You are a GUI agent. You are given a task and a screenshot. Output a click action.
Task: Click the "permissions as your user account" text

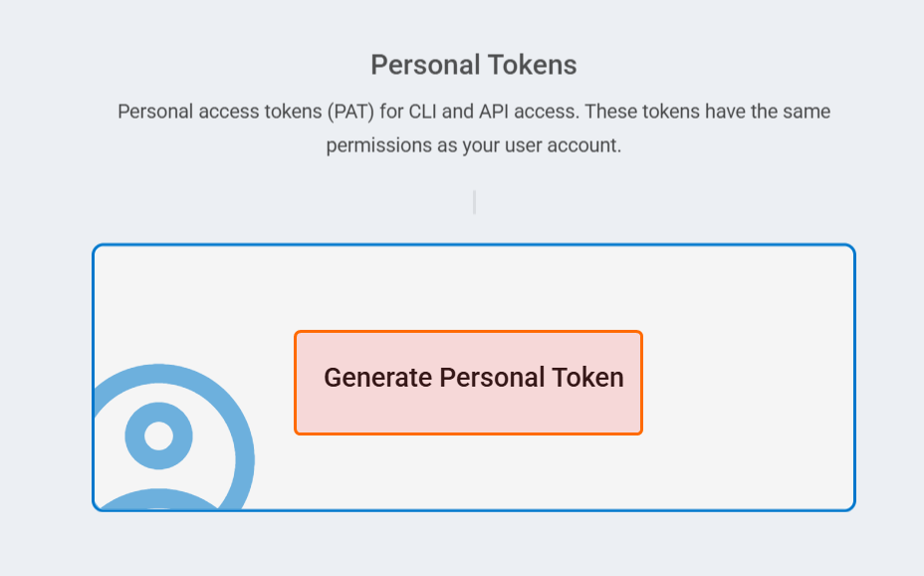tap(474, 145)
